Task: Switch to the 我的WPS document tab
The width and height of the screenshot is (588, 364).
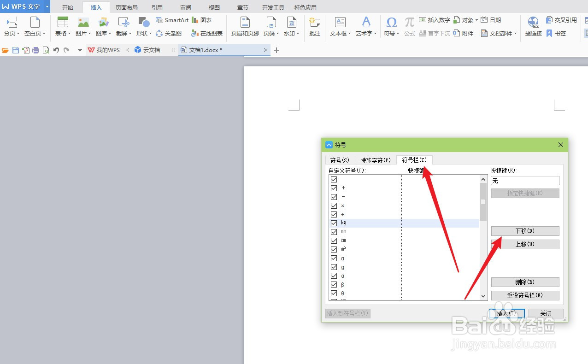Action: pyautogui.click(x=108, y=50)
